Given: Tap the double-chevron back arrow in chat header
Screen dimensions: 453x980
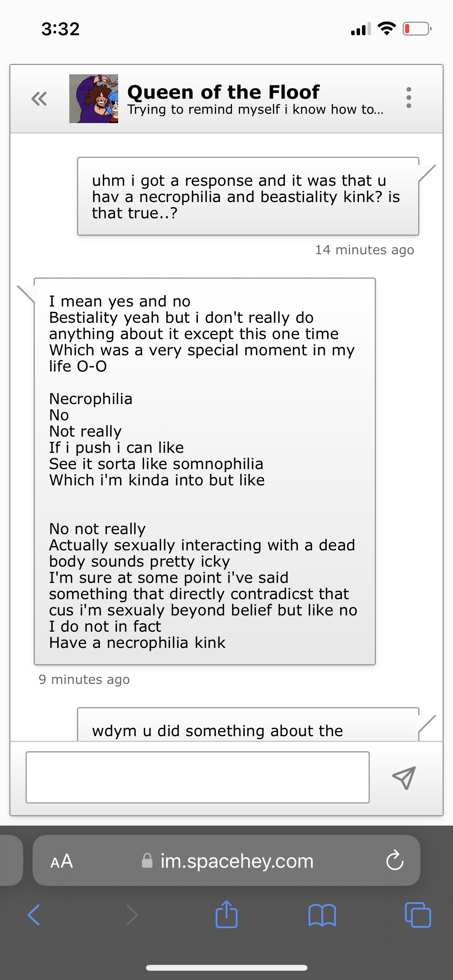Looking at the screenshot, I should point(39,99).
